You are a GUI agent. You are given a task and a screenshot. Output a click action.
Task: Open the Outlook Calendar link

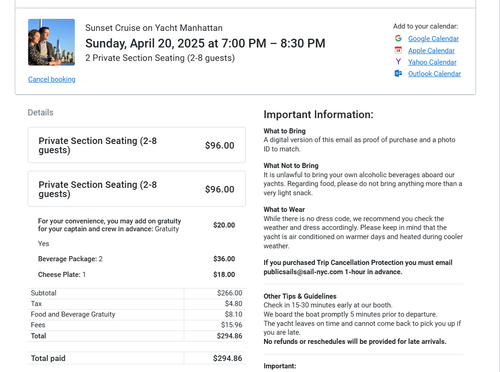coord(434,74)
